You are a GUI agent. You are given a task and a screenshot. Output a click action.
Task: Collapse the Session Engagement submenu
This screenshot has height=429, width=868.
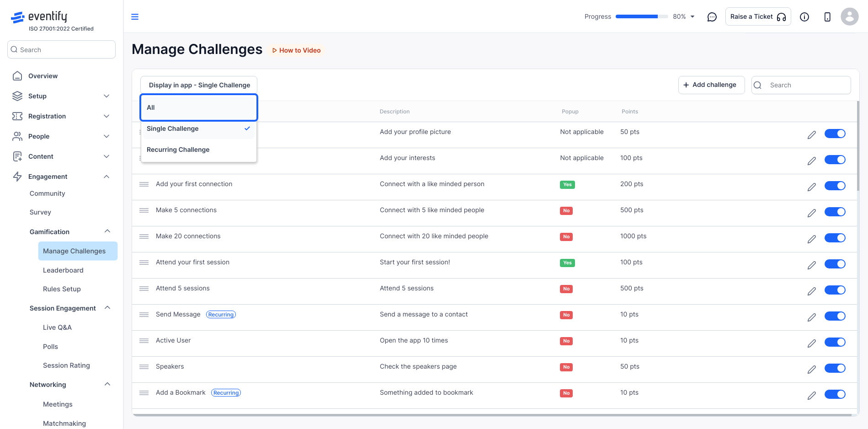click(x=107, y=308)
